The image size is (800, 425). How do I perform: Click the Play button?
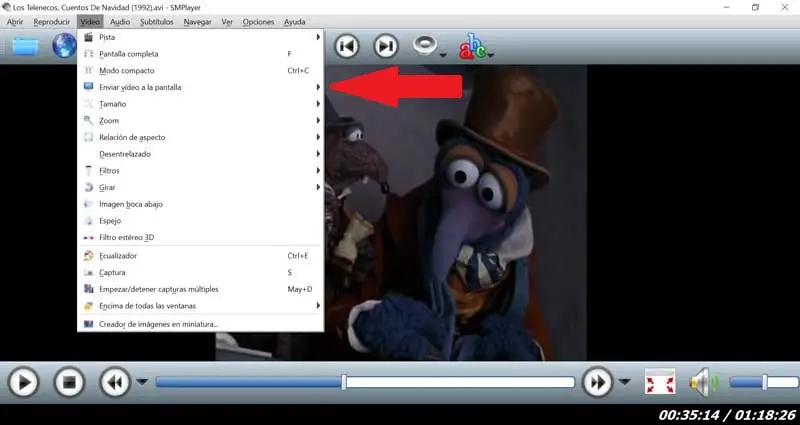pos(23,382)
